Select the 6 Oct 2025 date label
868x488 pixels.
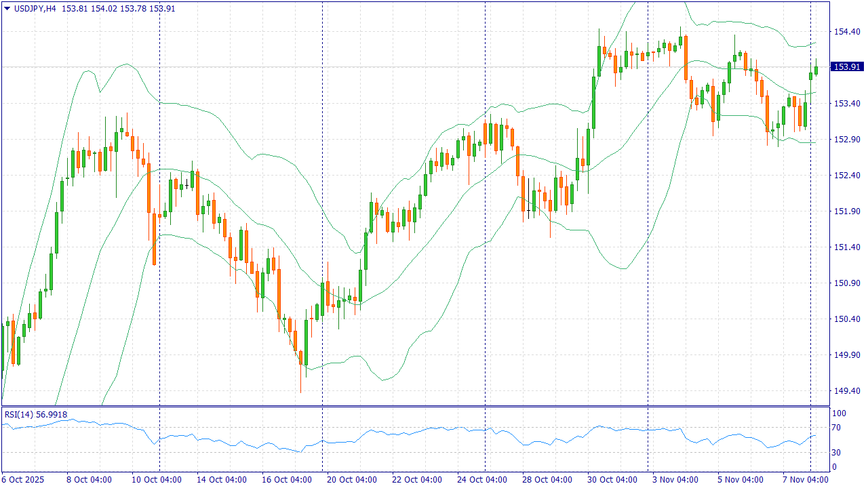click(22, 480)
